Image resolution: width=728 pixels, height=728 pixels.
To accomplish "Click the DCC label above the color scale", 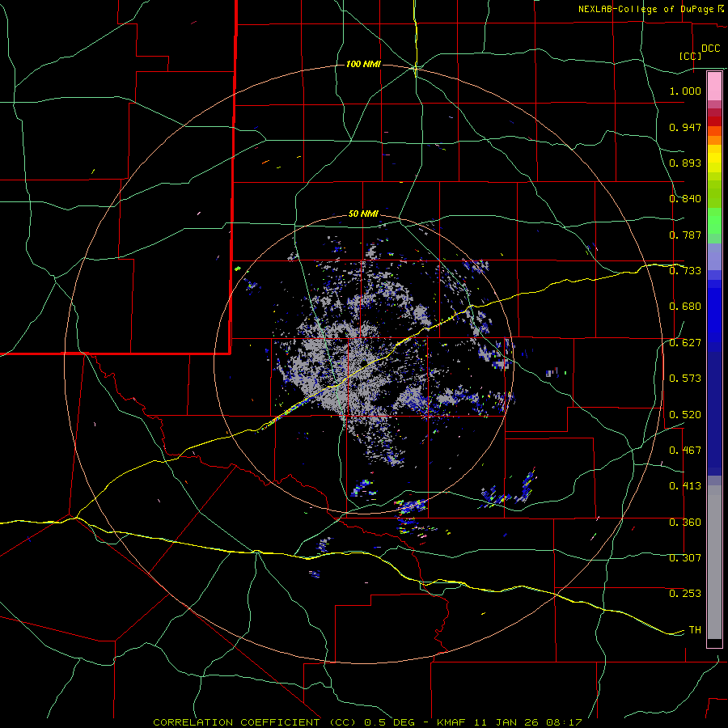I will [x=710, y=49].
